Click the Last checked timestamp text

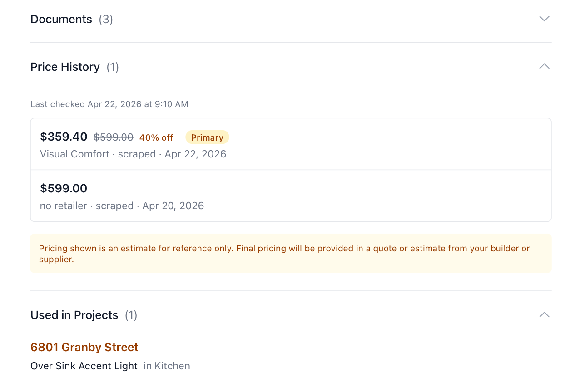point(109,104)
